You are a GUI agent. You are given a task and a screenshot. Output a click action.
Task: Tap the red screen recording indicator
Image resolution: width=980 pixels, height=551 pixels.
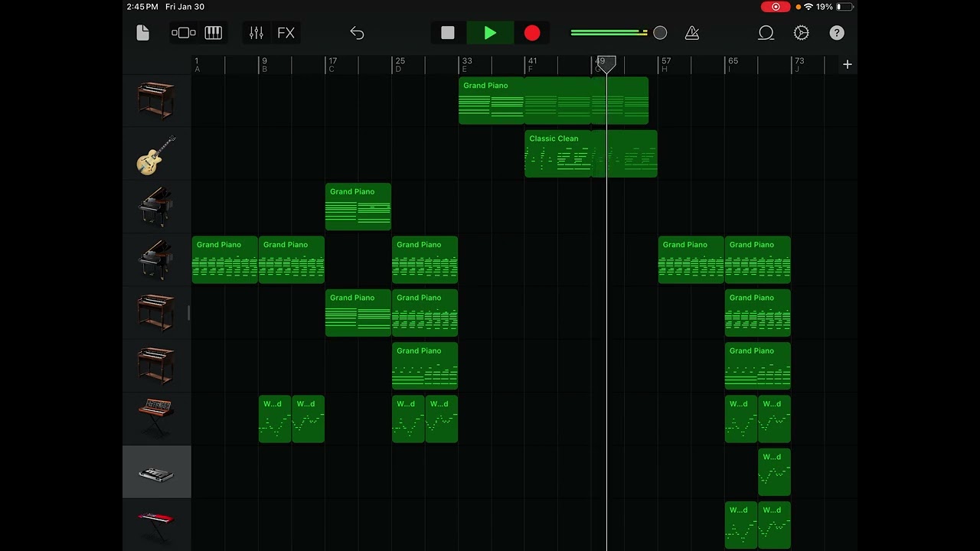pos(776,7)
